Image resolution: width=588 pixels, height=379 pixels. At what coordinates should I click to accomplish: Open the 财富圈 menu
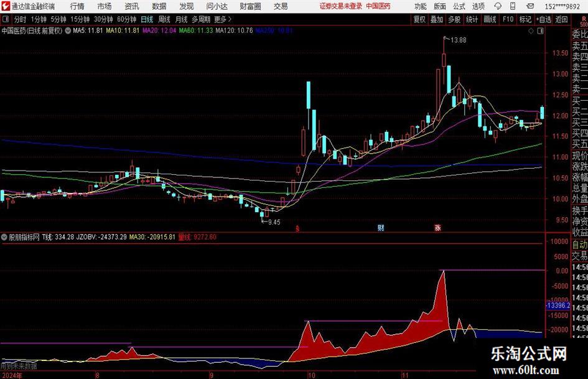250,6
